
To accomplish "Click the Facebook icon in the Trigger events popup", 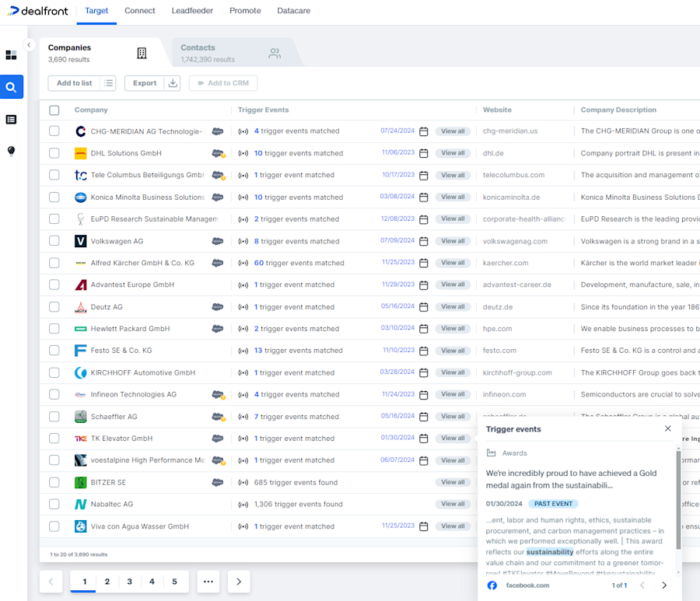I will 491,585.
